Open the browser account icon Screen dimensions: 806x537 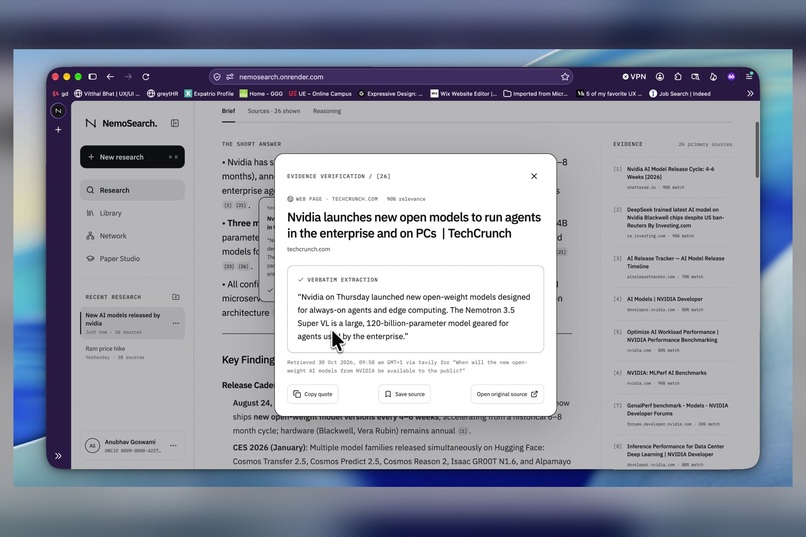[x=660, y=77]
